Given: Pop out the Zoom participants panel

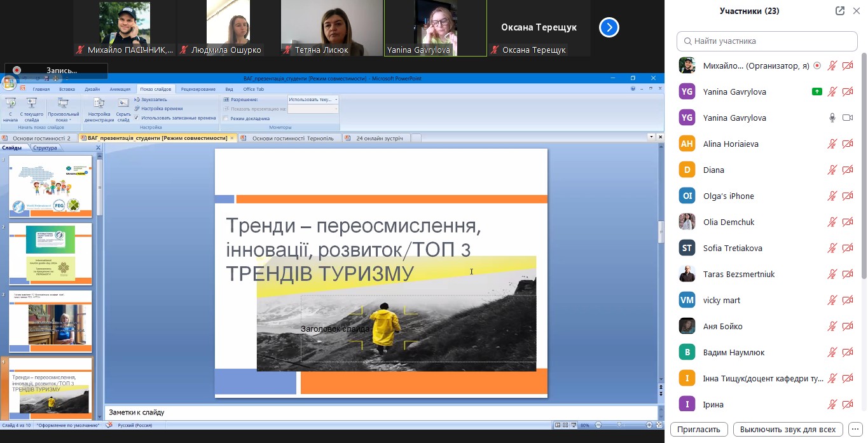Looking at the screenshot, I should tap(840, 11).
